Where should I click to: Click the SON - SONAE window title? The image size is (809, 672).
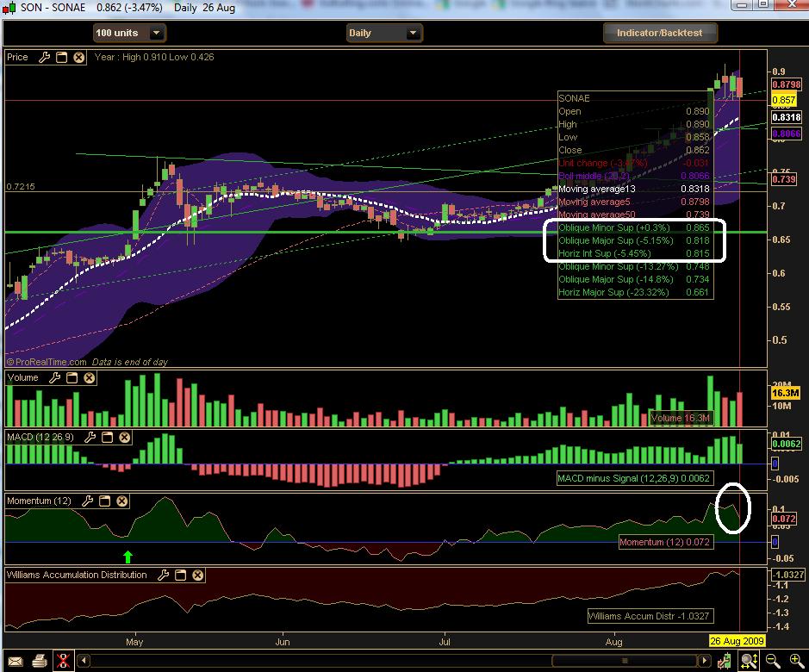[53, 8]
